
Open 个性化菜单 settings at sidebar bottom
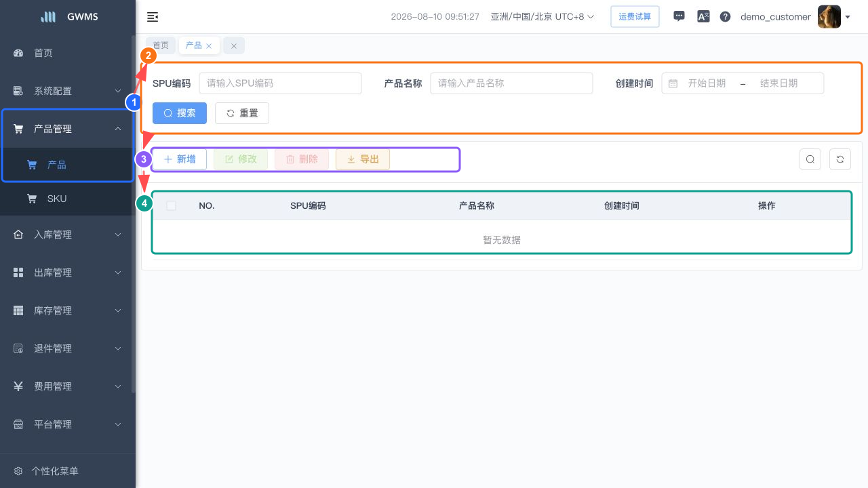68,471
